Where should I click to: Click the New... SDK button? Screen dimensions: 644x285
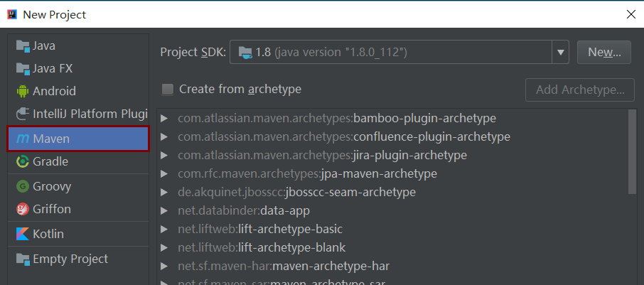pos(603,52)
